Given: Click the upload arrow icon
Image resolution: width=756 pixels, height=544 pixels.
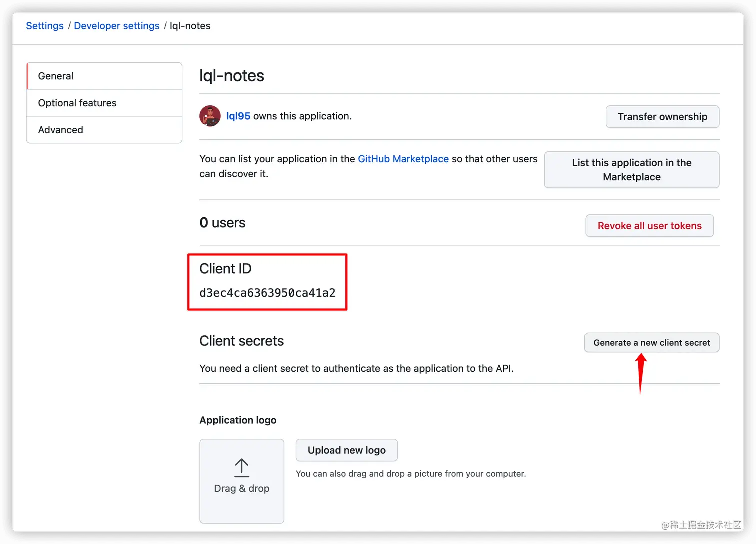Looking at the screenshot, I should (242, 468).
